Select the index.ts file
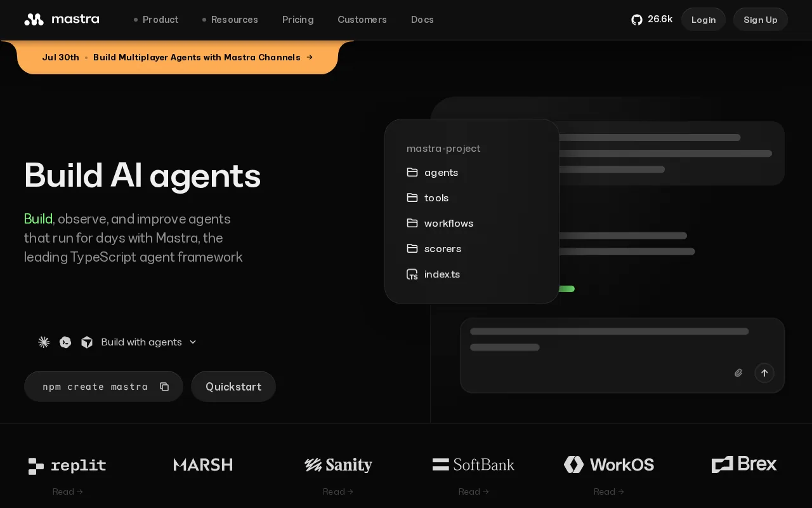The height and width of the screenshot is (508, 812). pyautogui.click(x=433, y=274)
